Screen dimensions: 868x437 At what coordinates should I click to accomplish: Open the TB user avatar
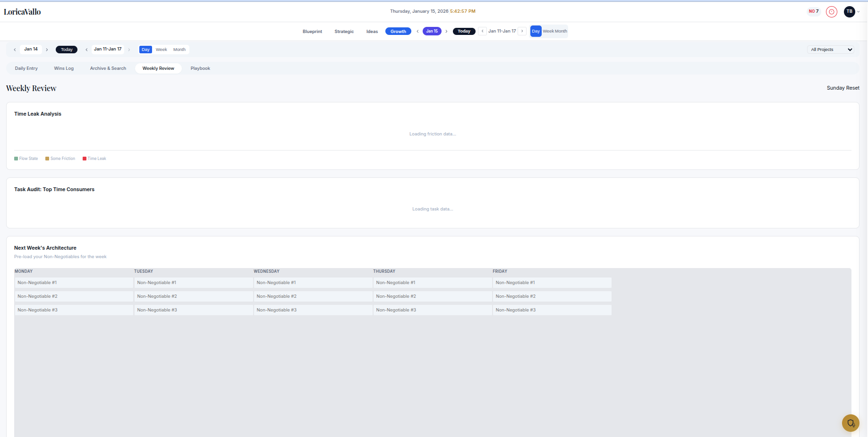tap(849, 11)
